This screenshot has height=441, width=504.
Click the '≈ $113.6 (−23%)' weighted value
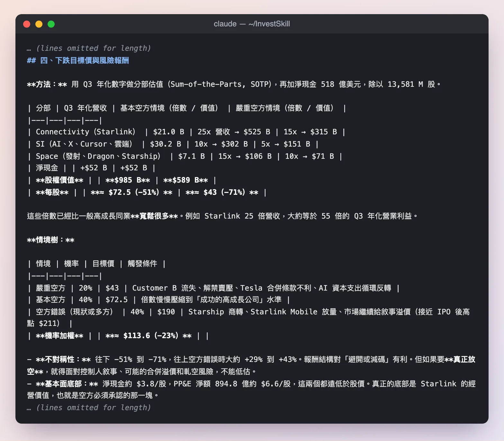pos(146,336)
